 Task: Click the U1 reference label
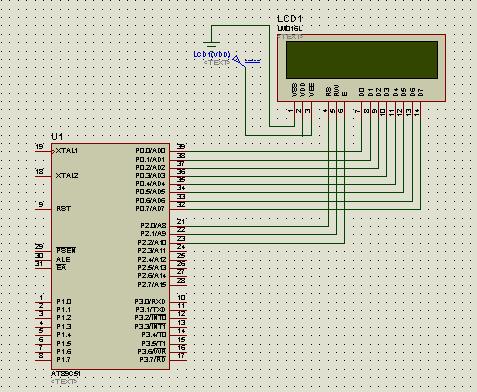click(57, 137)
